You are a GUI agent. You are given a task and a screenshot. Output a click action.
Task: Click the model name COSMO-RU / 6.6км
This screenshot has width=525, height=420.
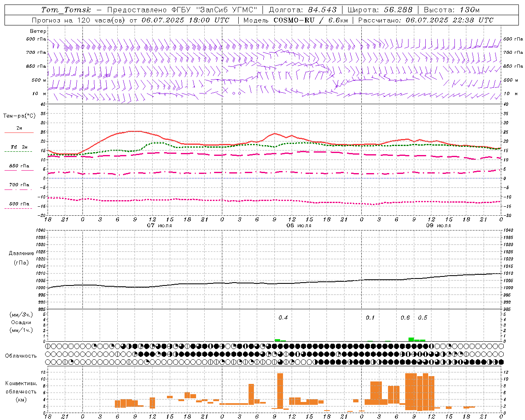coord(310,20)
